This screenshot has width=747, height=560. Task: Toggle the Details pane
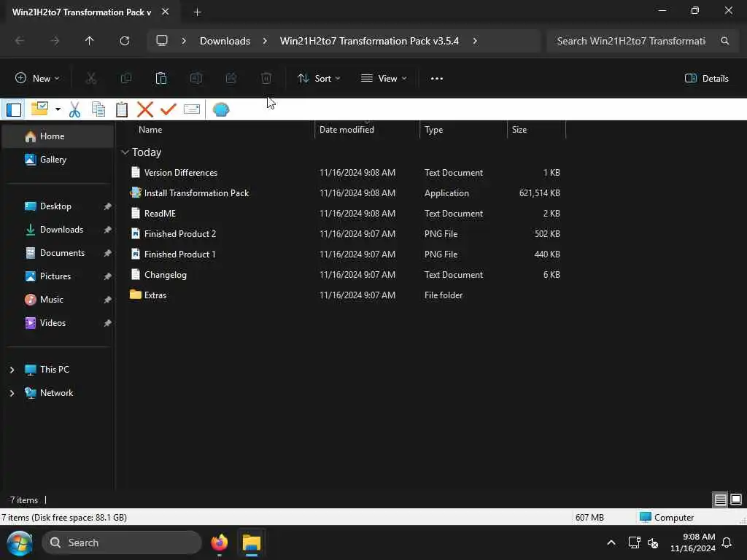(x=706, y=79)
